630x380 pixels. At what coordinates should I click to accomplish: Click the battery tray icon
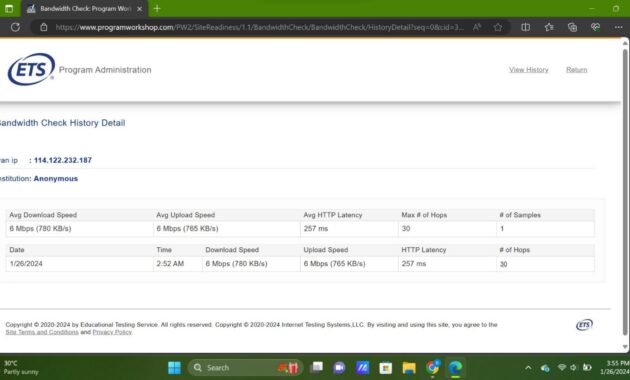[587, 368]
